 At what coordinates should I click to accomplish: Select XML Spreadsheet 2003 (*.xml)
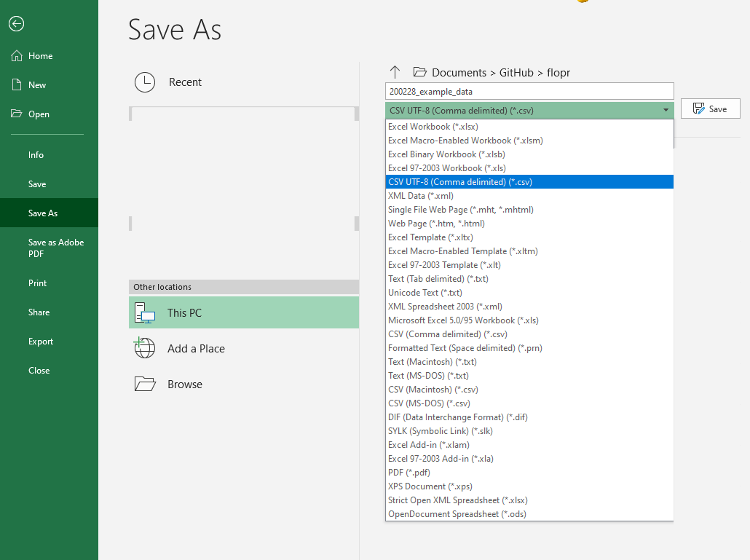[x=529, y=307]
